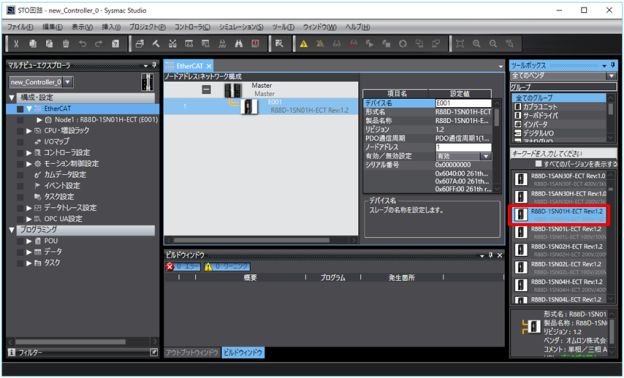Click the ノードアドレス value field
624x378 pixels.
tap(463, 147)
